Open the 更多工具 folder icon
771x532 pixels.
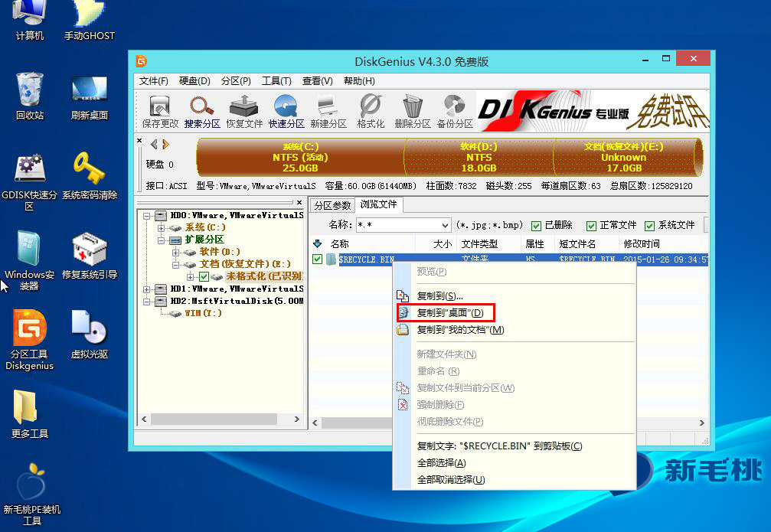tap(30, 414)
